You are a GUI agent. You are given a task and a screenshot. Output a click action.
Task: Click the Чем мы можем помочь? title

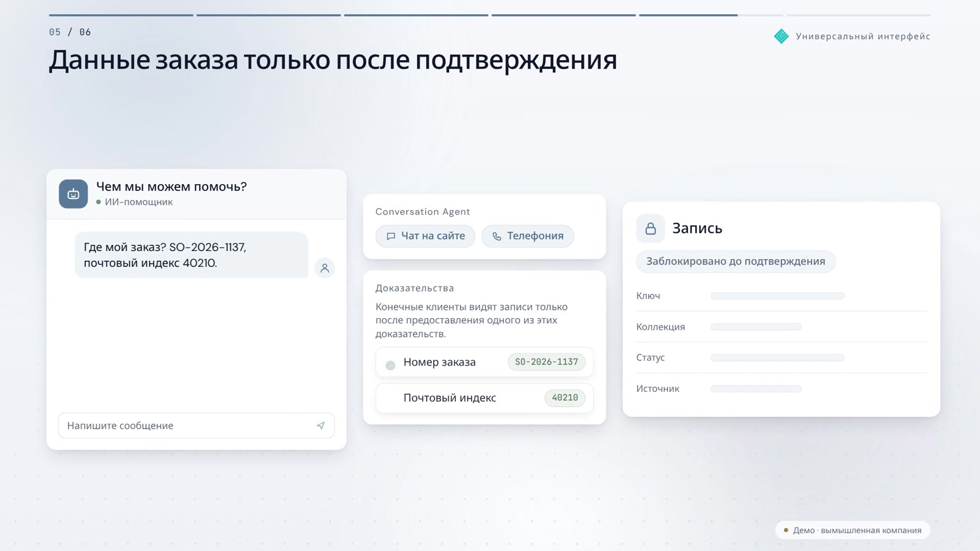[171, 187]
